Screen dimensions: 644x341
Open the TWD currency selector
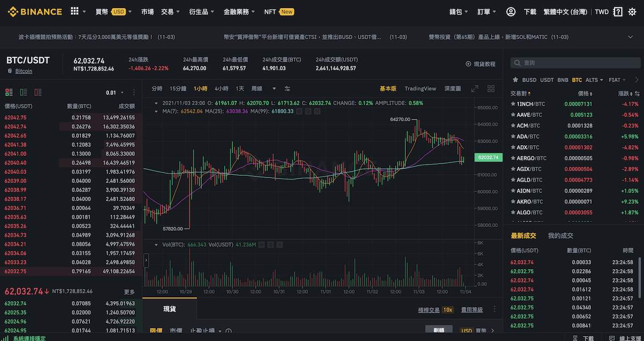pyautogui.click(x=602, y=11)
